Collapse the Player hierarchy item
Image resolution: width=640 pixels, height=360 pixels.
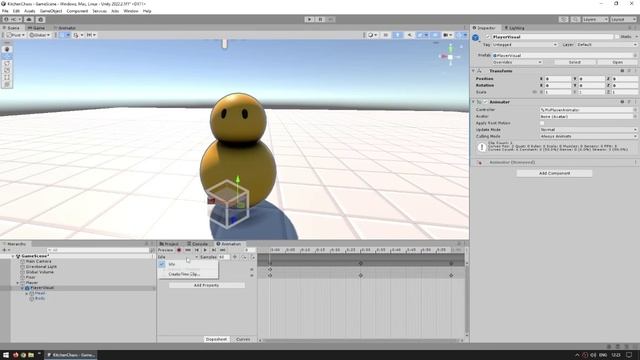click(18, 282)
